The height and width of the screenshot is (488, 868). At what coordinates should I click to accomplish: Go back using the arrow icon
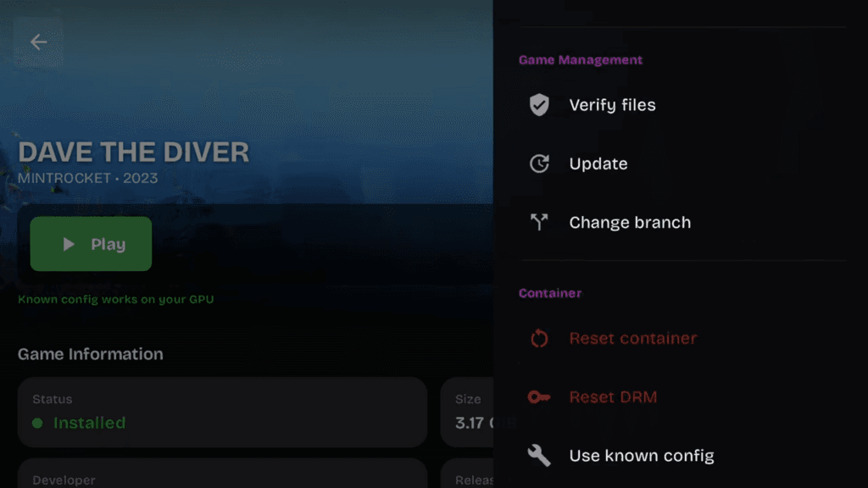click(x=38, y=42)
